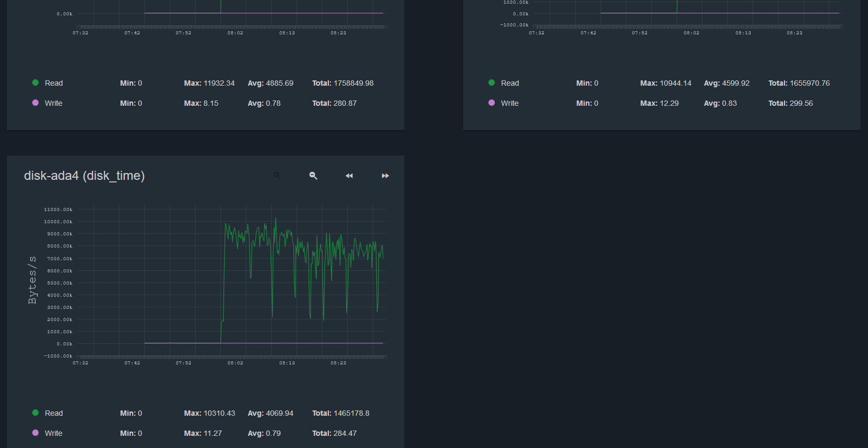Toggle the Write series label in disk-ada4
The height and width of the screenshot is (448, 868).
[53, 433]
